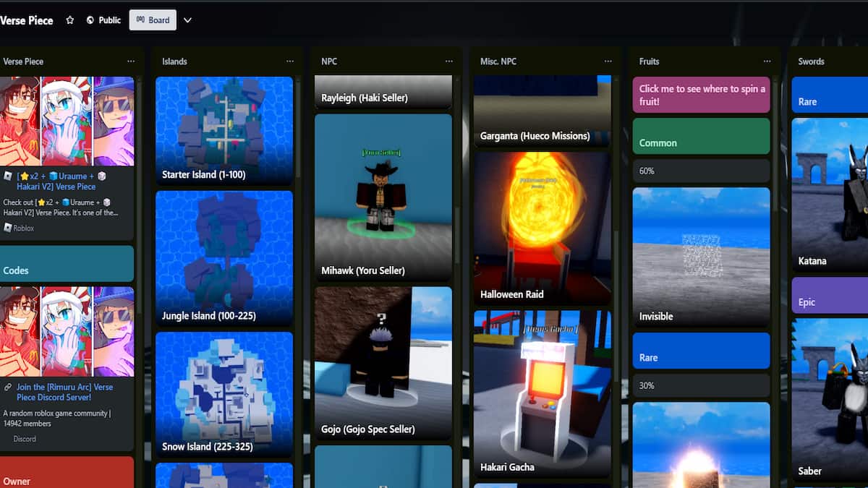Open the Fruits list actions menu

point(767,61)
